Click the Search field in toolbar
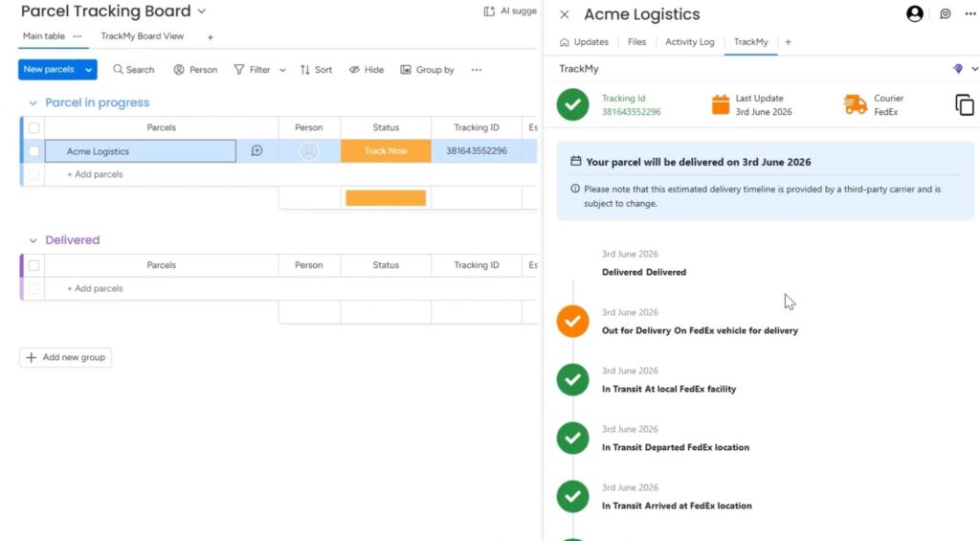 coord(133,70)
